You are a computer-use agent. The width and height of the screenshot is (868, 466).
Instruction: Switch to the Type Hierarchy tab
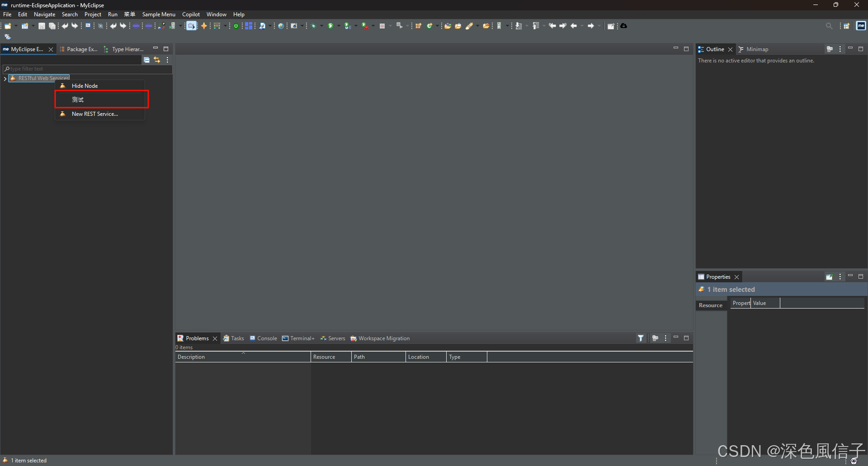124,49
